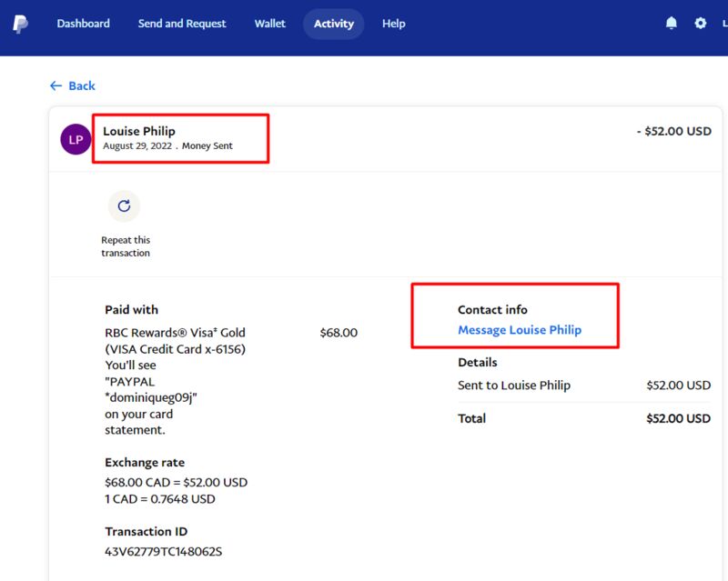Viewport: 728px width, 581px height.
Task: Open account settings gear icon
Action: click(x=700, y=24)
